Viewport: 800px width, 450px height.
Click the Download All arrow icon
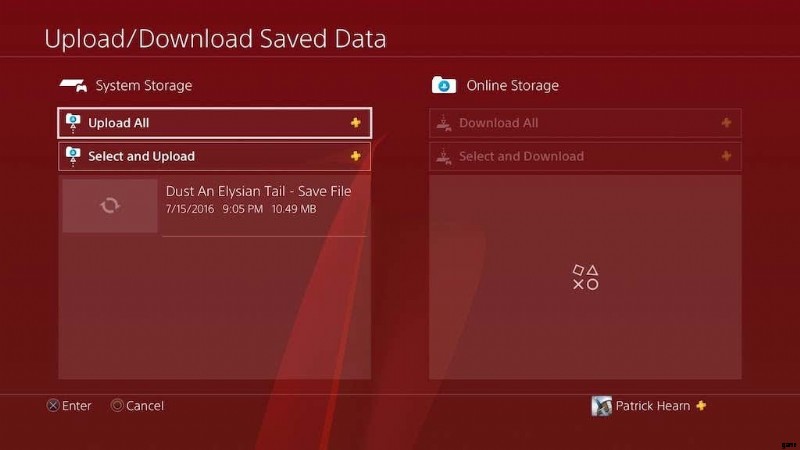tap(444, 123)
